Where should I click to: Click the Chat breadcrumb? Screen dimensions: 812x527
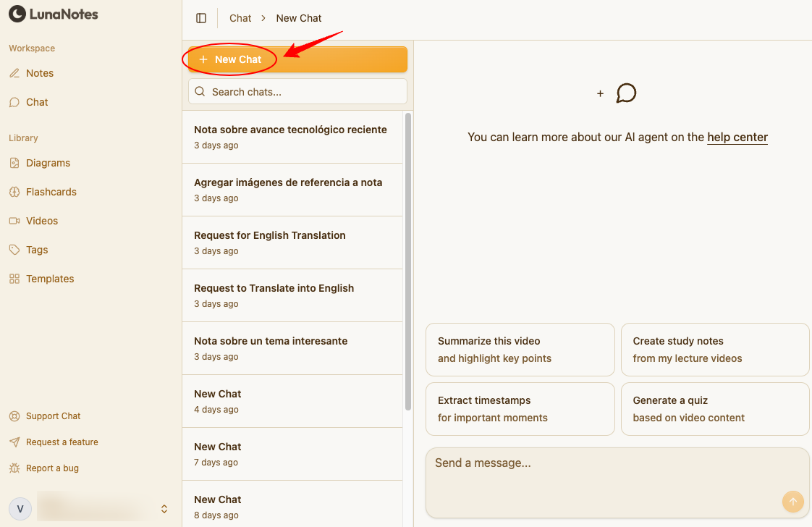pyautogui.click(x=240, y=18)
